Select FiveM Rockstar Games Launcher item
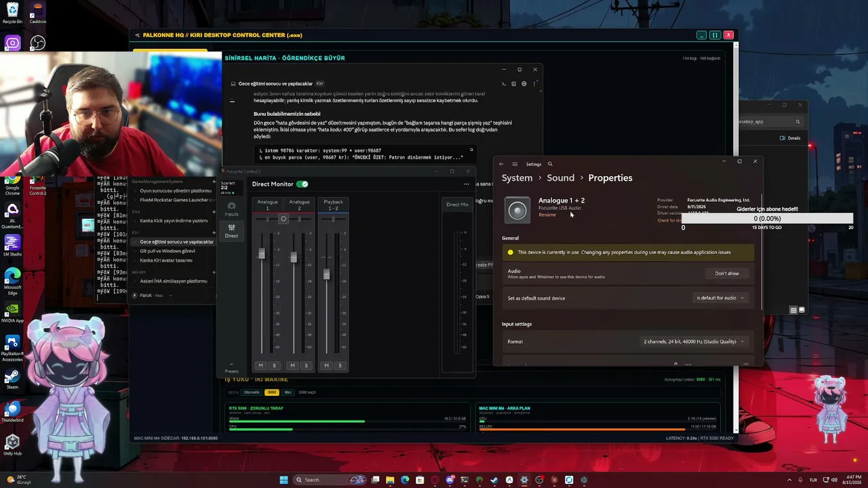The height and width of the screenshot is (488, 868). [174, 200]
